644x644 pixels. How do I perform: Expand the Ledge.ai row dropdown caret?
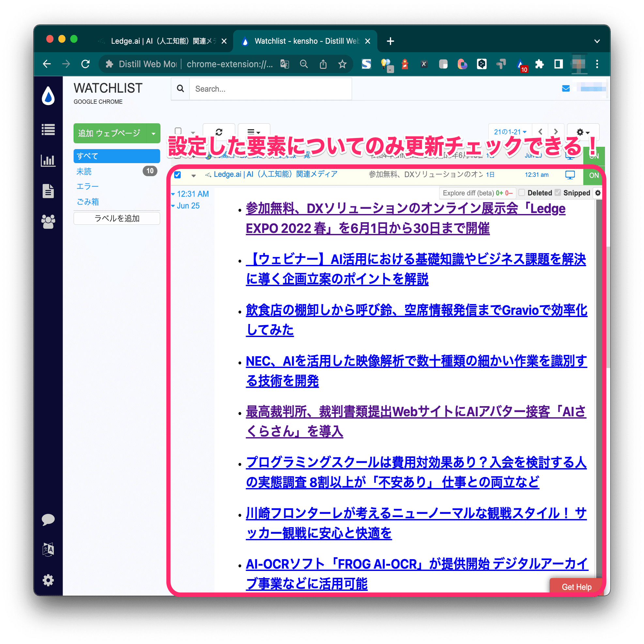(x=193, y=175)
